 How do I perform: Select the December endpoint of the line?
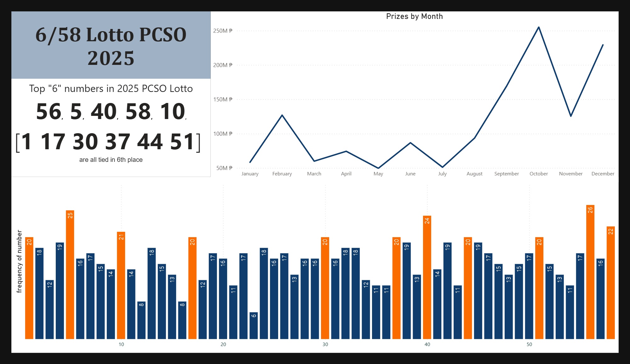603,45
